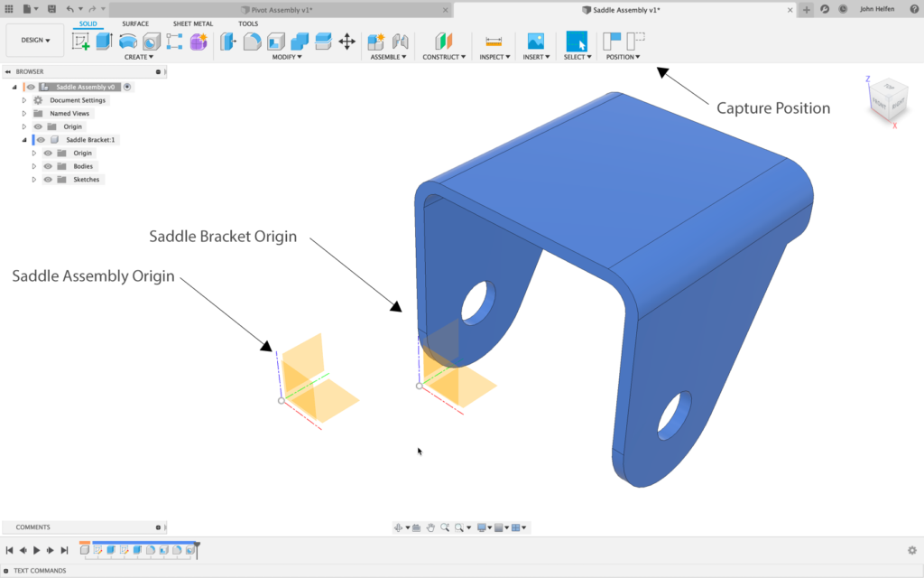This screenshot has height=578, width=924.
Task: Select the Combine tool
Action: 300,42
